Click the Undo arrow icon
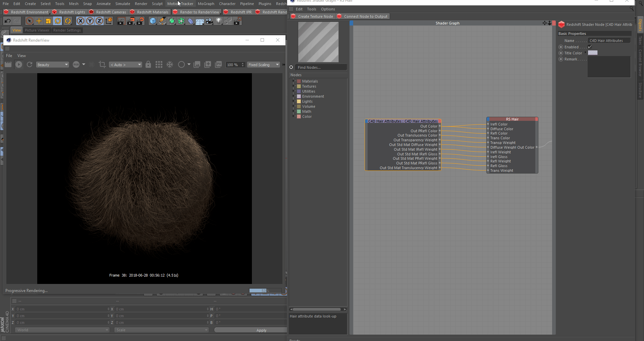This screenshot has height=341, width=644. coord(7,21)
